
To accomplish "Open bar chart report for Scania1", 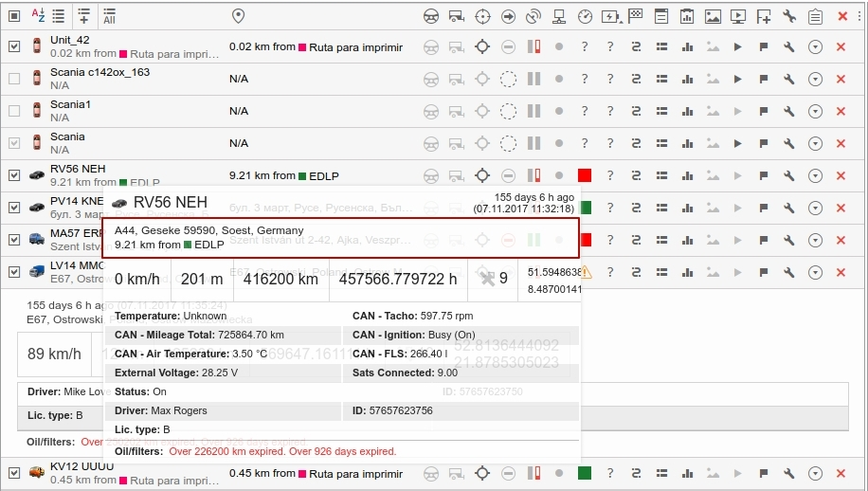I will pyautogui.click(x=687, y=112).
